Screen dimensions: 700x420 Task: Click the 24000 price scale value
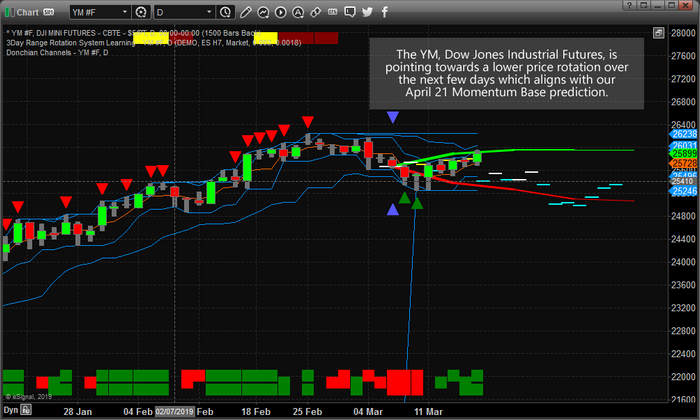[x=683, y=262]
